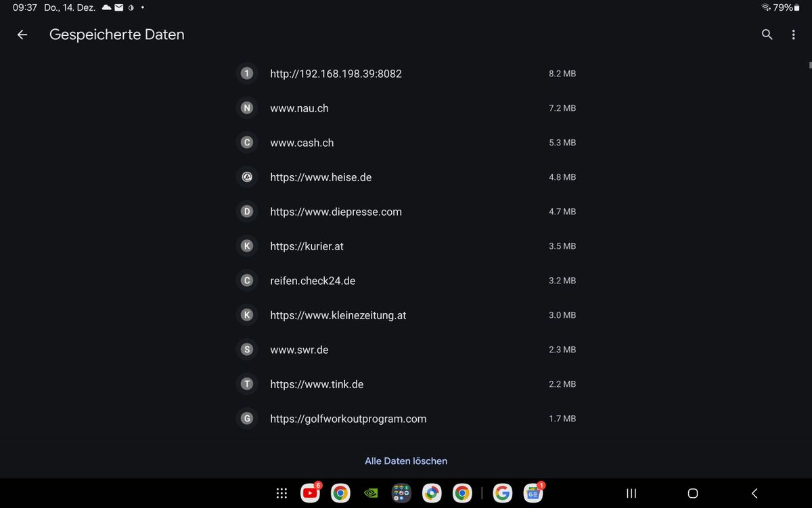812x508 pixels.
Task: Tap the 2.2 MB size value
Action: tap(562, 384)
